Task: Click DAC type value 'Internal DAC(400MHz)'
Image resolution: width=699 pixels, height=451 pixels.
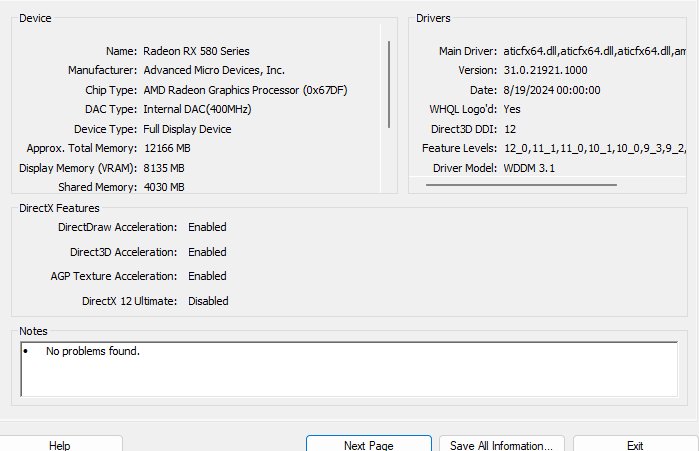Action: pyautogui.click(x=197, y=109)
